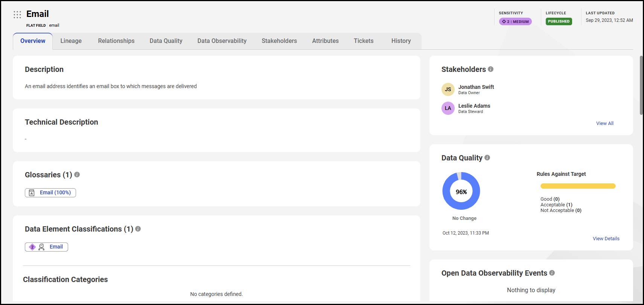Click the last updated date Sep 29, 2023

609,20
